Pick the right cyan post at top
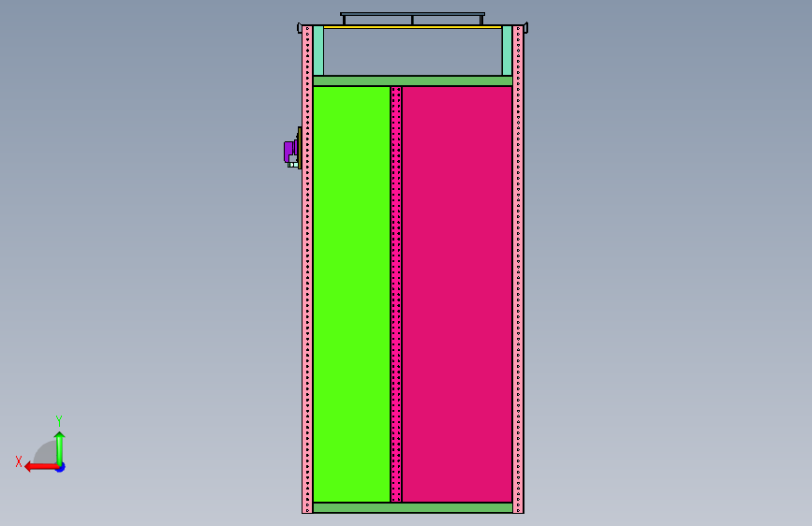812x526 pixels. [507, 51]
